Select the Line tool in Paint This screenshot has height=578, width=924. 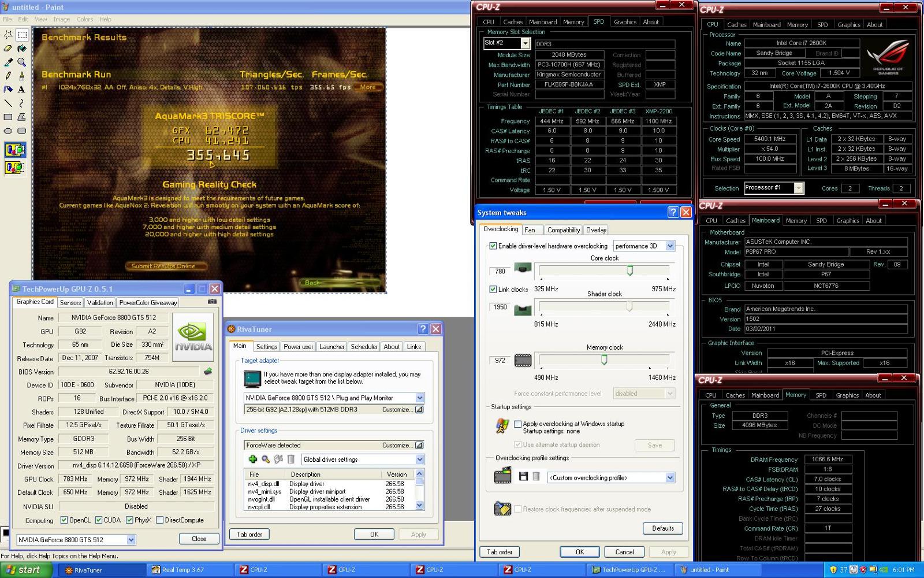pyautogui.click(x=8, y=103)
